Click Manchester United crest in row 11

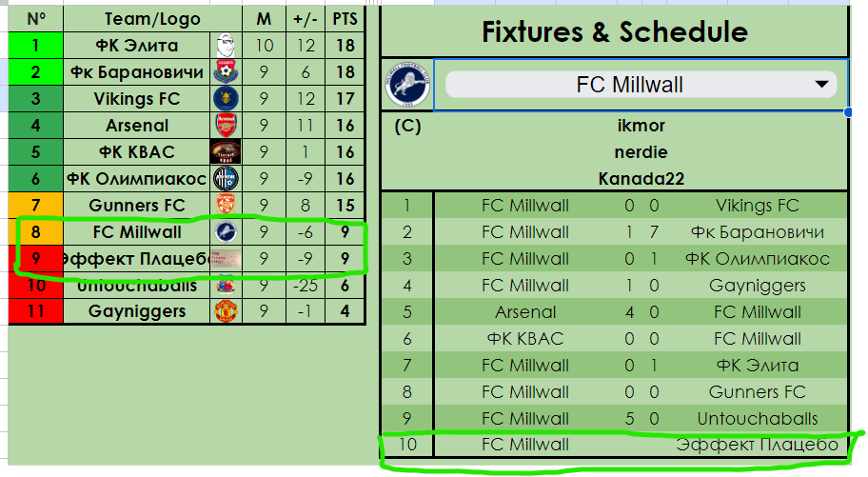[226, 311]
